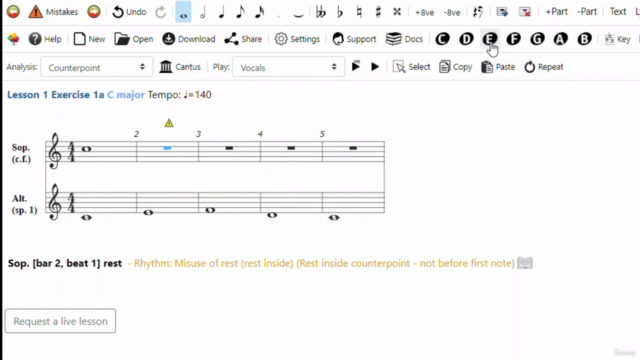640x360 pixels.
Task: Enter note G
Action: pyautogui.click(x=537, y=39)
